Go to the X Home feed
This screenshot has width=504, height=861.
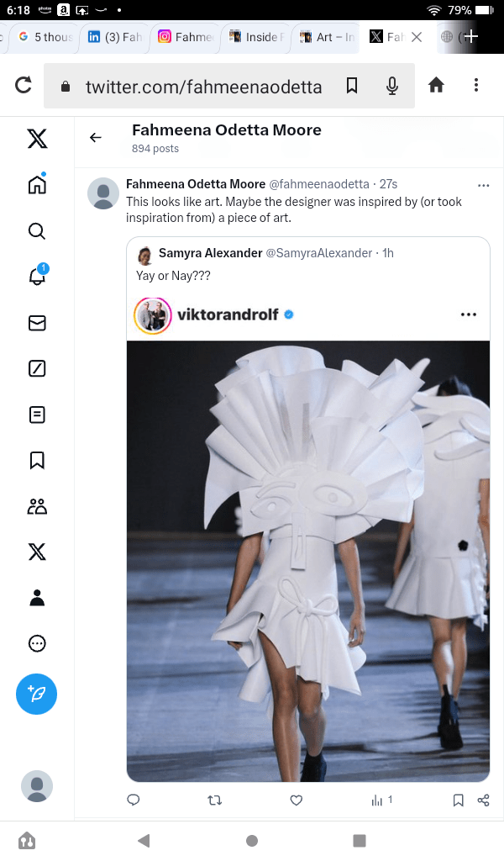[x=37, y=185]
